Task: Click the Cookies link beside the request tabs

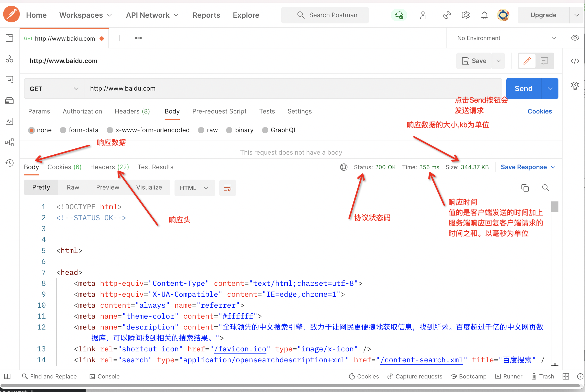Action: point(539,111)
